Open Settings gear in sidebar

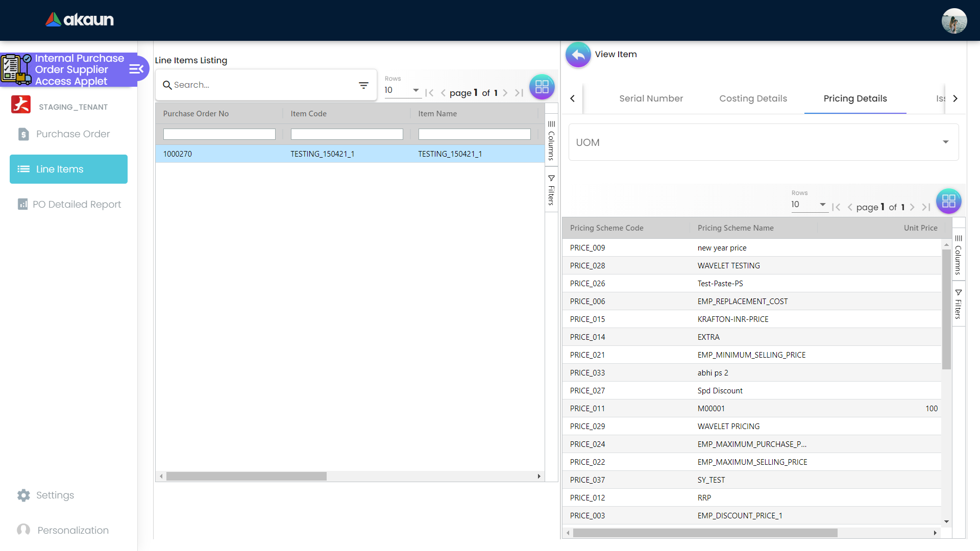[x=23, y=495]
